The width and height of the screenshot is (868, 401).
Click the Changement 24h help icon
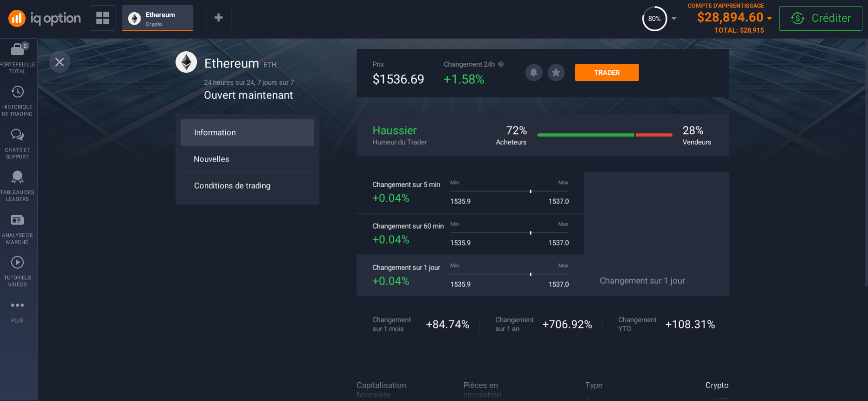tap(501, 64)
